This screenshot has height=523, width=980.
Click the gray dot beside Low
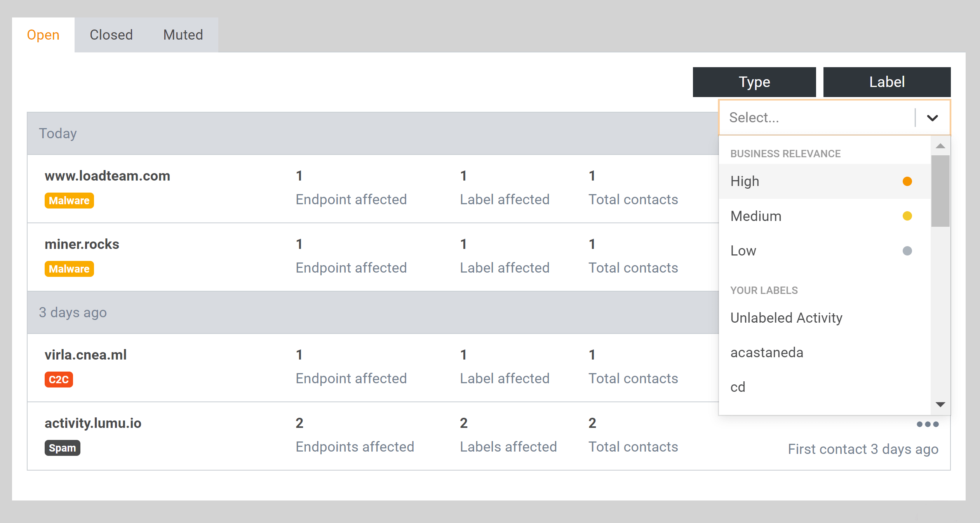click(907, 251)
